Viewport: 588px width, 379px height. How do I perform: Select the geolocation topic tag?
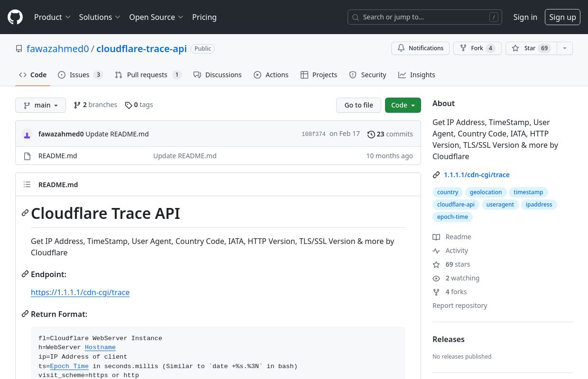(486, 192)
